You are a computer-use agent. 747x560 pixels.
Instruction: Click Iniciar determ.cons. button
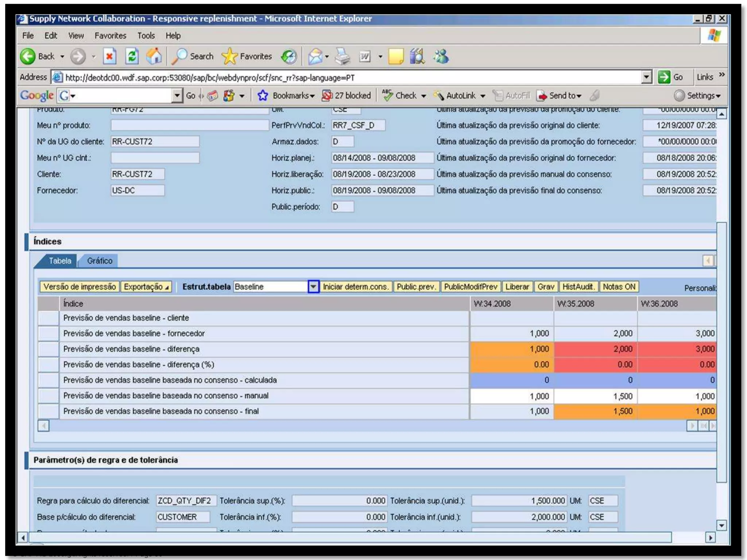(x=356, y=287)
